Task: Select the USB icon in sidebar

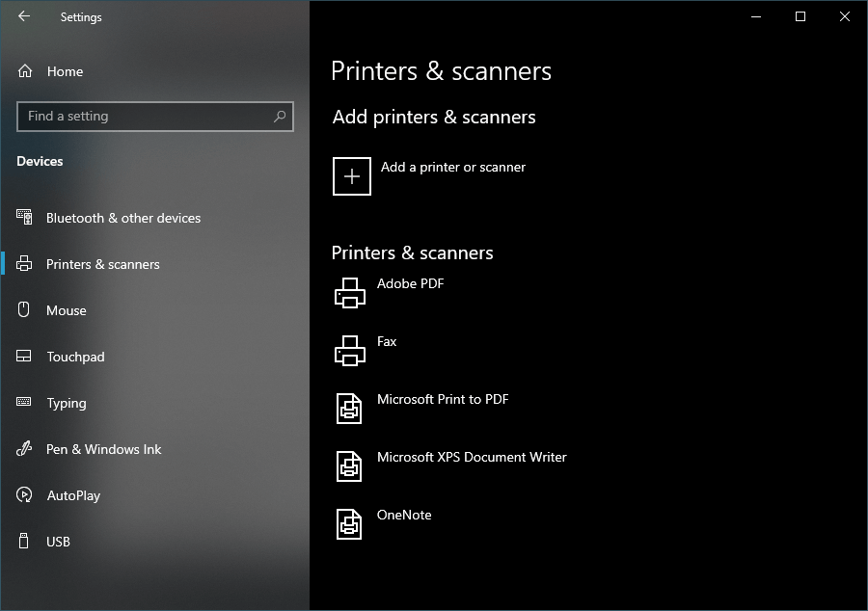Action: point(23,541)
